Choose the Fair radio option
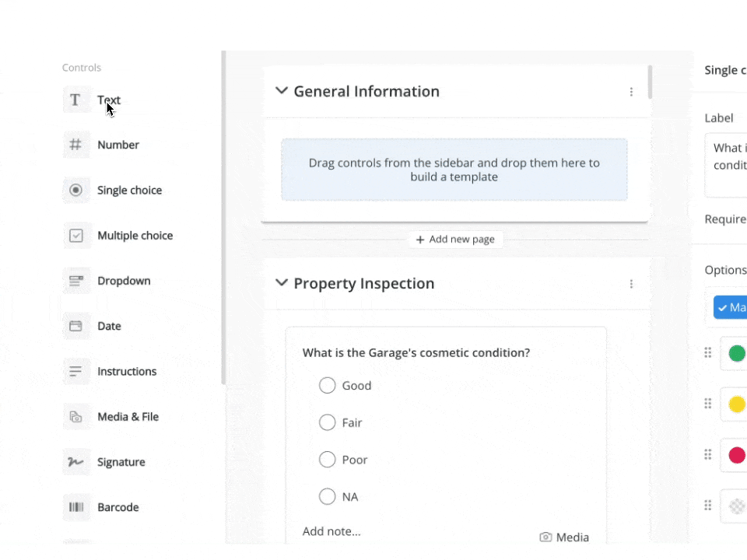 coord(328,422)
